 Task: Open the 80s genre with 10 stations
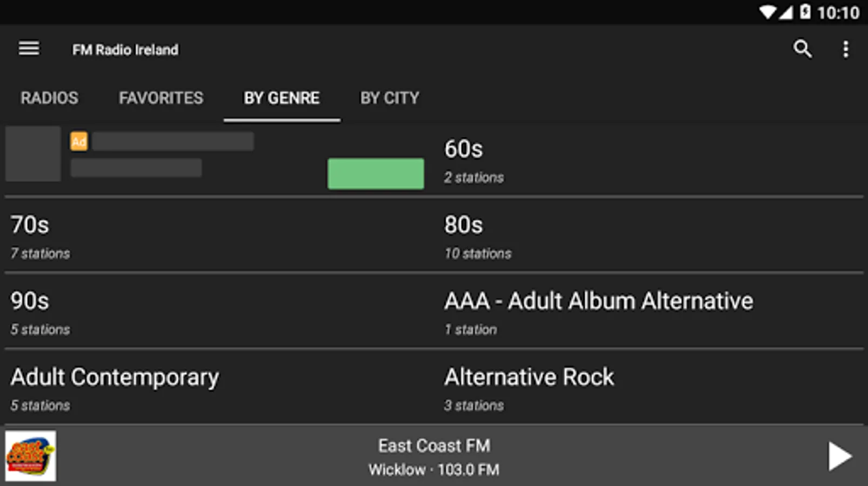[649, 237]
